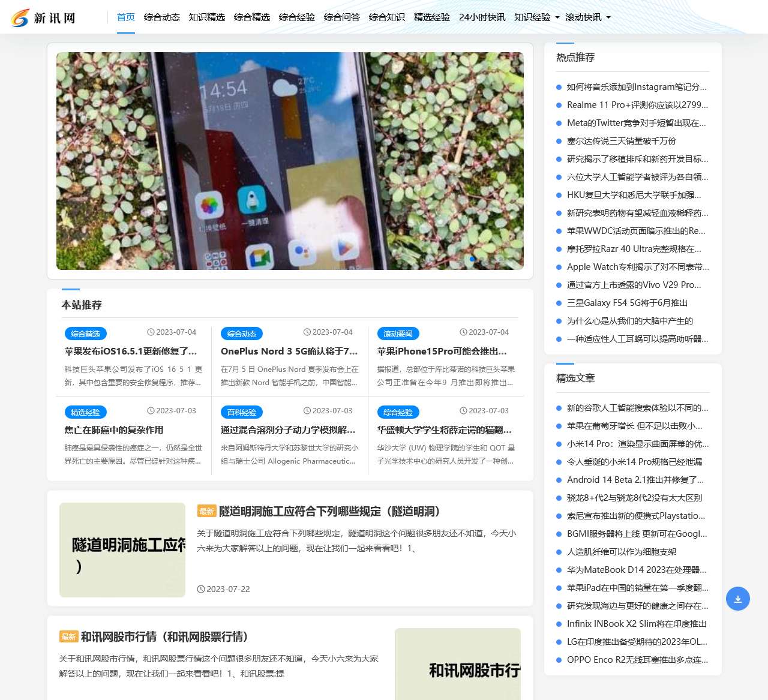Select the active blue carousel dot
The width and height of the screenshot is (768, 700).
point(472,259)
